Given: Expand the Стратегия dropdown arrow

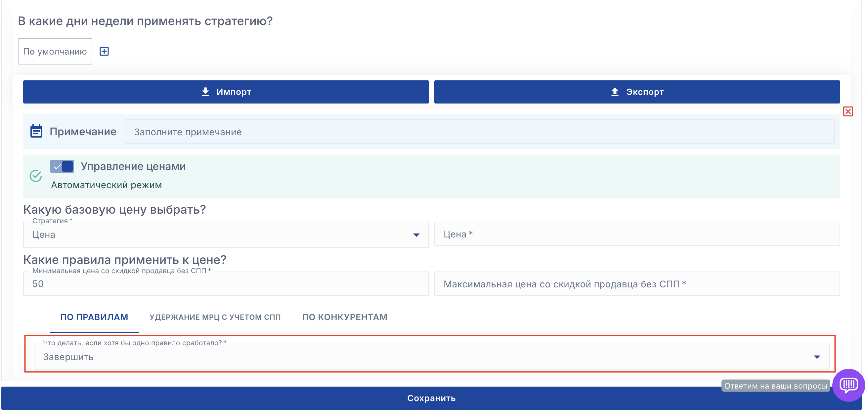Looking at the screenshot, I should pos(416,235).
